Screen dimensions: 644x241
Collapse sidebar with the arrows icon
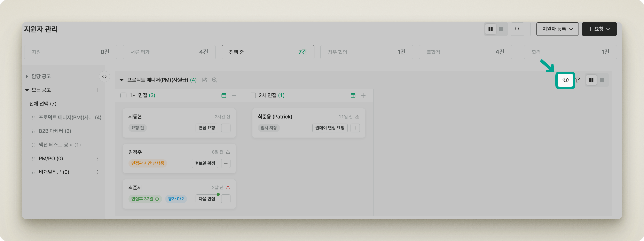(x=104, y=77)
